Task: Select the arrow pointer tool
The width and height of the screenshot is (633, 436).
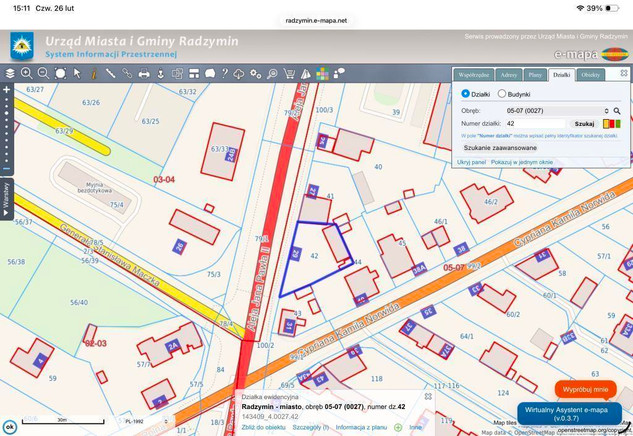Action: [77, 74]
